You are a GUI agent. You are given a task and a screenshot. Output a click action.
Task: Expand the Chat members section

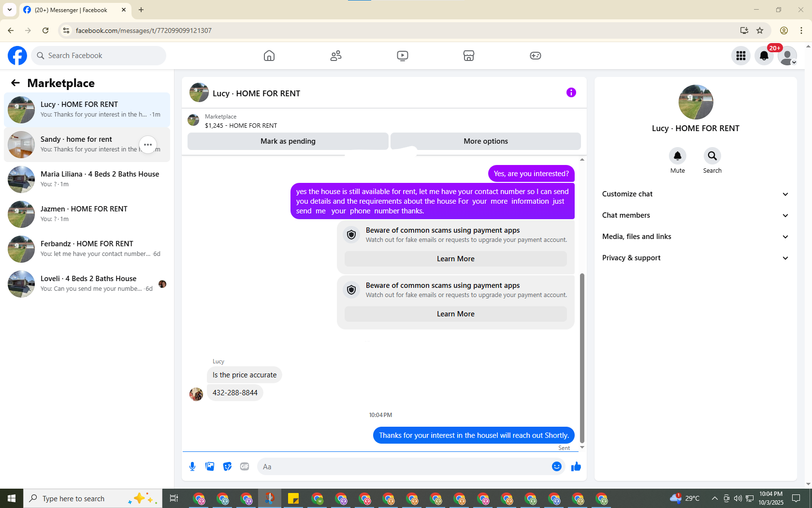click(696, 215)
